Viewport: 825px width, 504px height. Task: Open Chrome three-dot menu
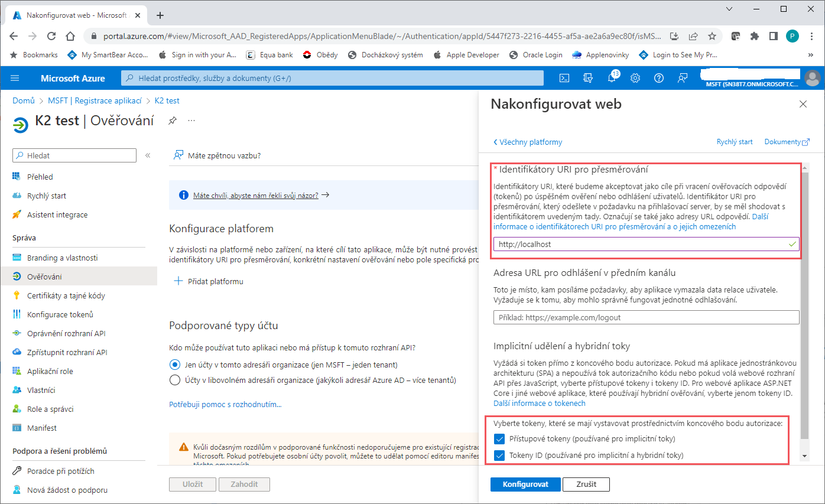coord(811,36)
